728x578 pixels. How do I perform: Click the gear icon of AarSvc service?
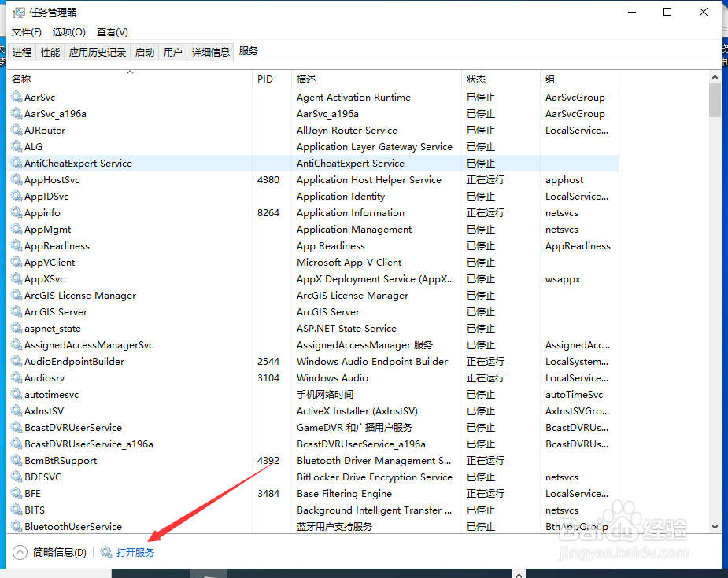click(x=17, y=97)
